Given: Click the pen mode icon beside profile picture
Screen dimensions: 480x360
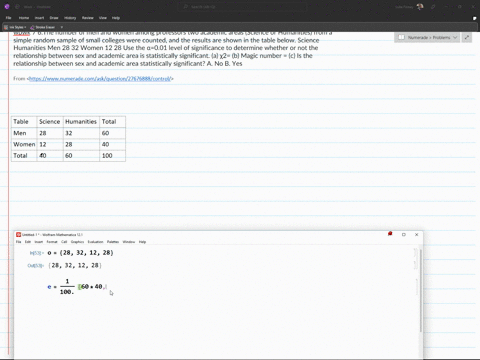Looking at the screenshot, I should pos(433,7).
